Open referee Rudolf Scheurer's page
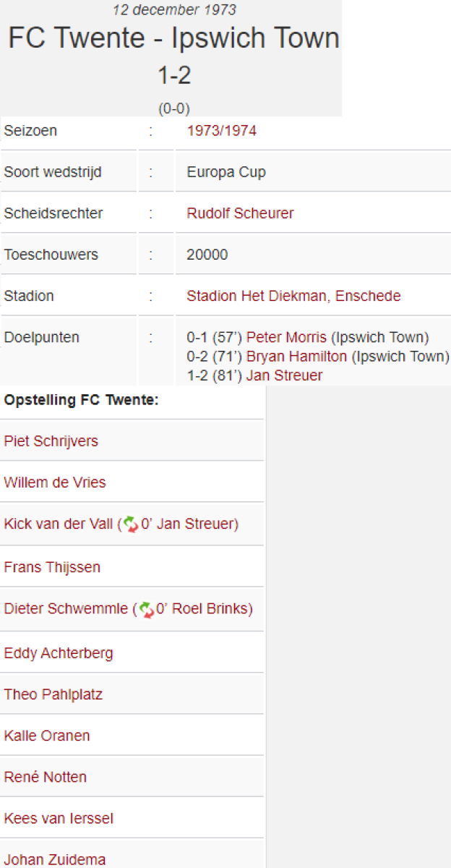This screenshot has height=868, width=451. coord(240,213)
